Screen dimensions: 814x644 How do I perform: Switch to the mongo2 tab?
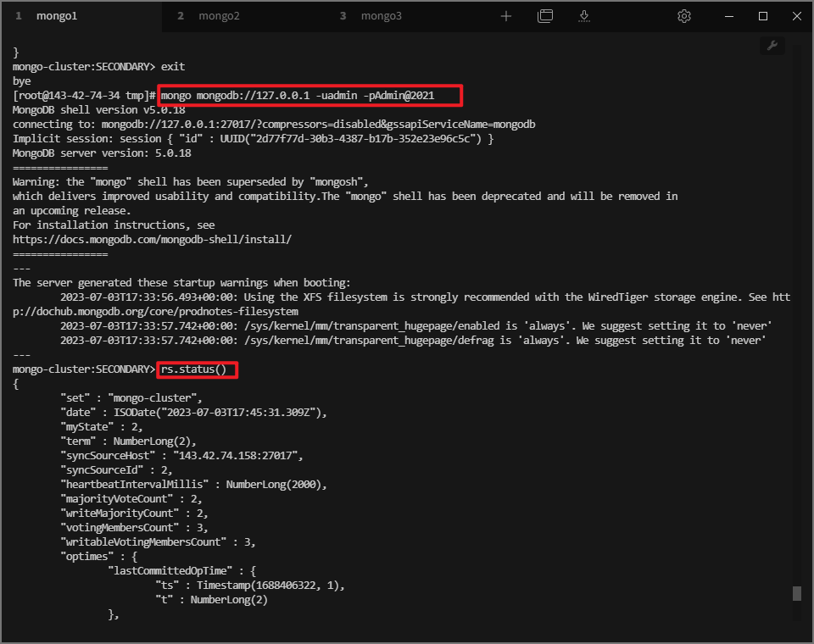[x=219, y=16]
